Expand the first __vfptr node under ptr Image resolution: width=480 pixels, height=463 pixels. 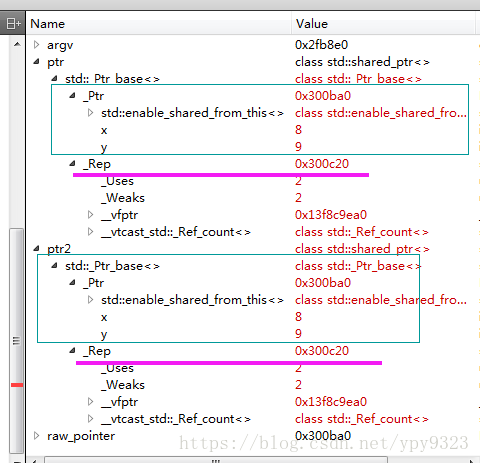90,214
